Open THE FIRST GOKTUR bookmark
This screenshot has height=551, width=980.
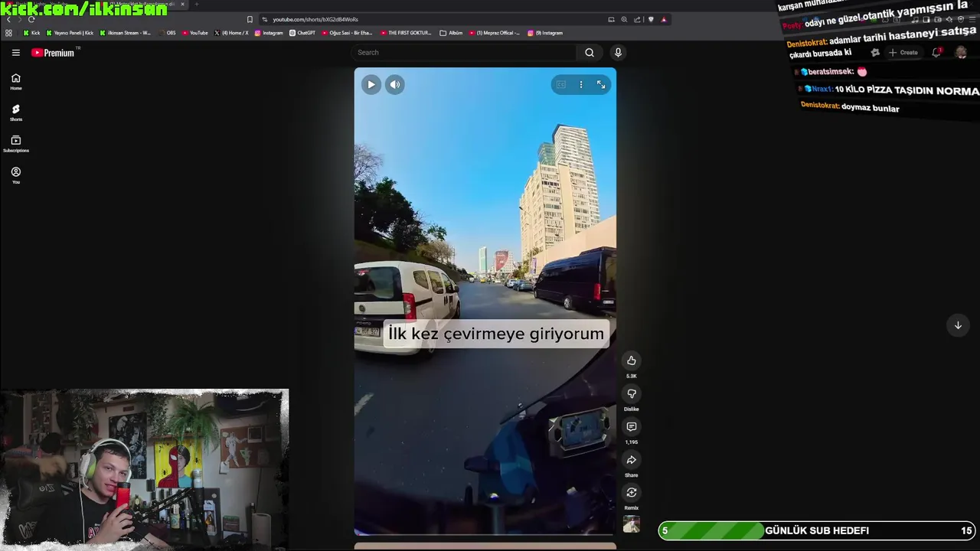[x=406, y=33]
